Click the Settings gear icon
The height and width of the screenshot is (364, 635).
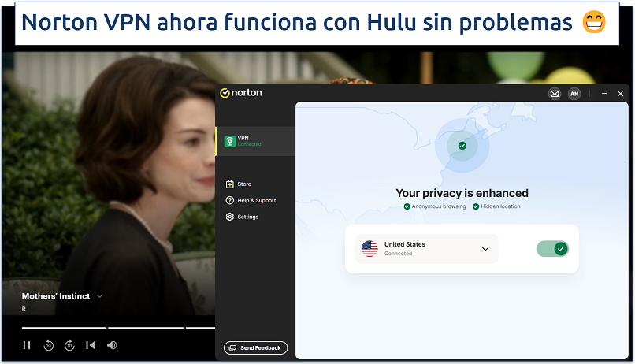tap(229, 217)
